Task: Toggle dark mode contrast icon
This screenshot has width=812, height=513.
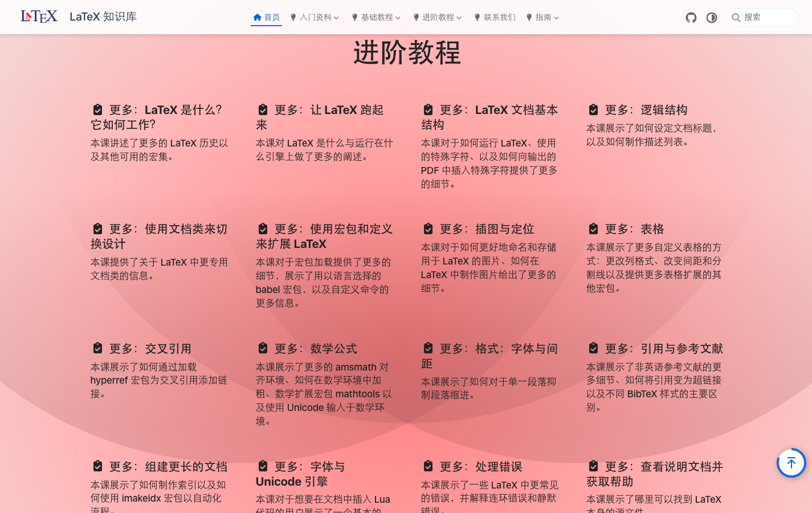Action: 712,18
